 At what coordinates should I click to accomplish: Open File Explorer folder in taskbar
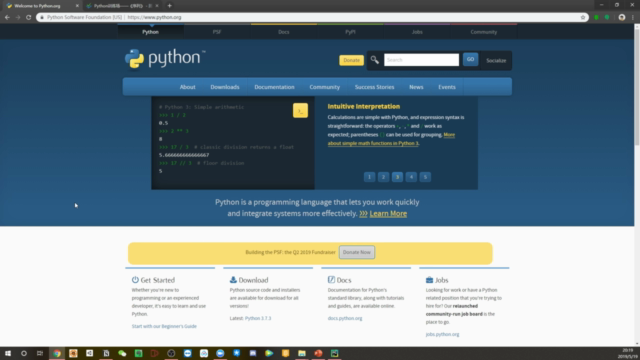[302, 353]
